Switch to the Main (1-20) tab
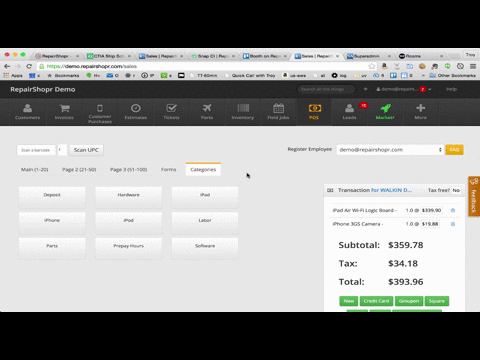Screen dimensions: 480x360 pos(35,169)
